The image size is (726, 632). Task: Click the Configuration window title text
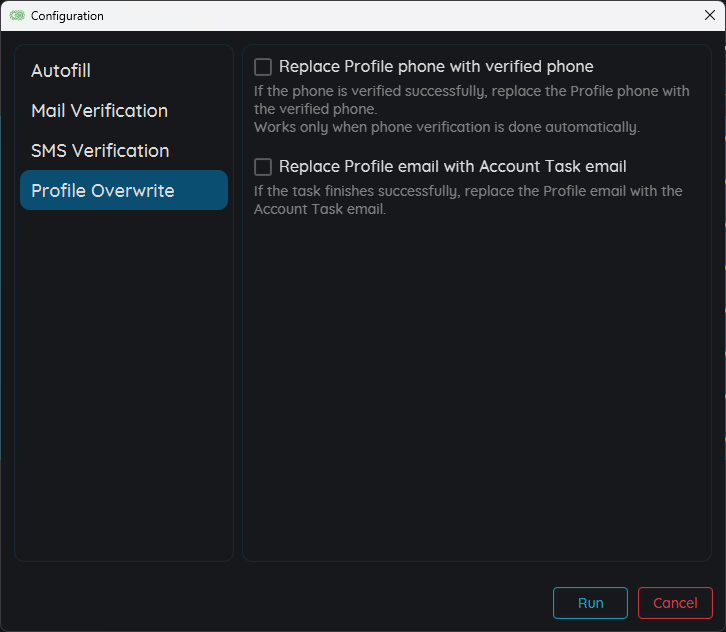pos(67,16)
